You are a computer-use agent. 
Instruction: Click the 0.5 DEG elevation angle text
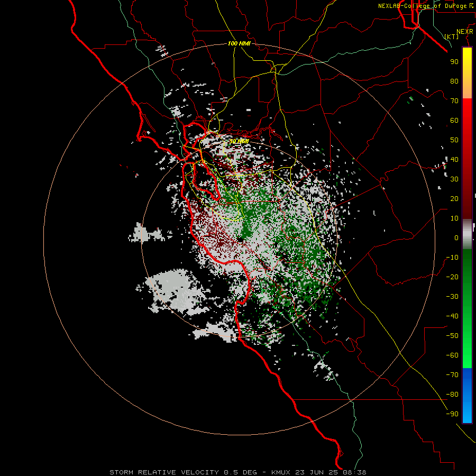pyautogui.click(x=240, y=472)
